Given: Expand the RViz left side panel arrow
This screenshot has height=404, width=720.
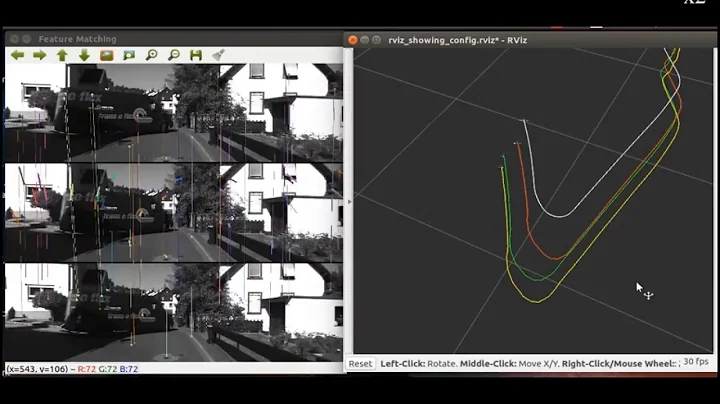Looking at the screenshot, I should (x=349, y=202).
